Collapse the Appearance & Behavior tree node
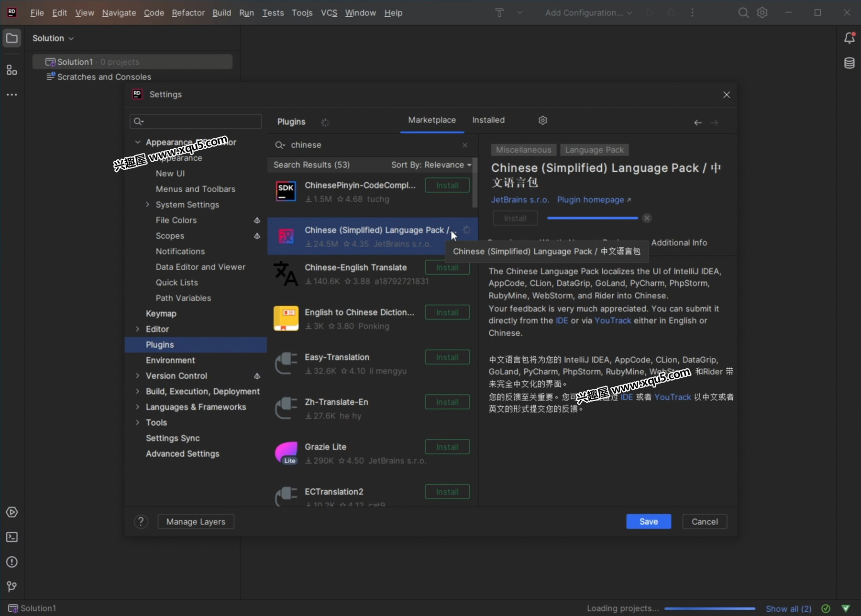 pos(138,142)
